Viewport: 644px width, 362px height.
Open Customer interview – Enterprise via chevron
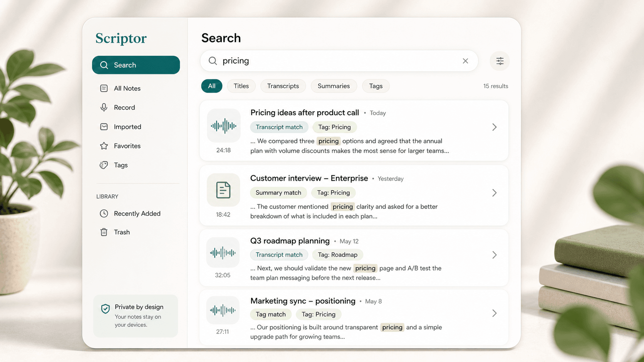click(x=494, y=193)
